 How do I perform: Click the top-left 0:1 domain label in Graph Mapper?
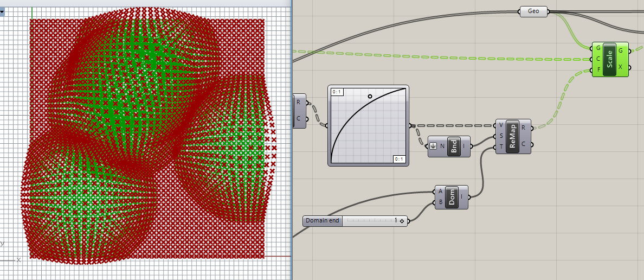pos(337,92)
